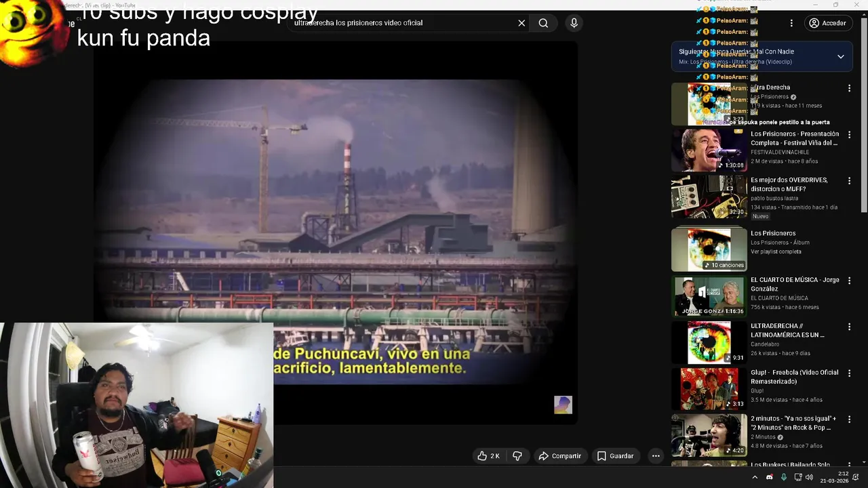Open 'Es mejor dos OVERDRIVES' title link
868x488 pixels.
point(789,184)
